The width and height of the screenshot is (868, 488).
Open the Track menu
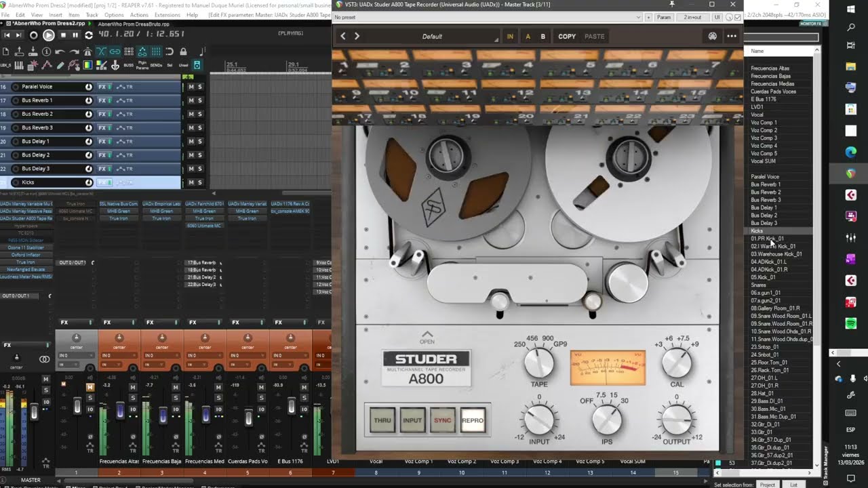pos(92,15)
